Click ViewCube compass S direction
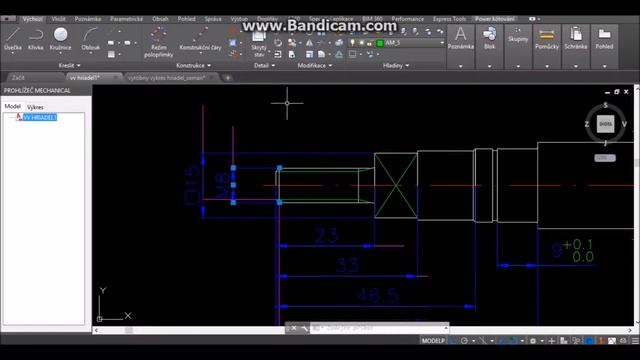 click(605, 105)
